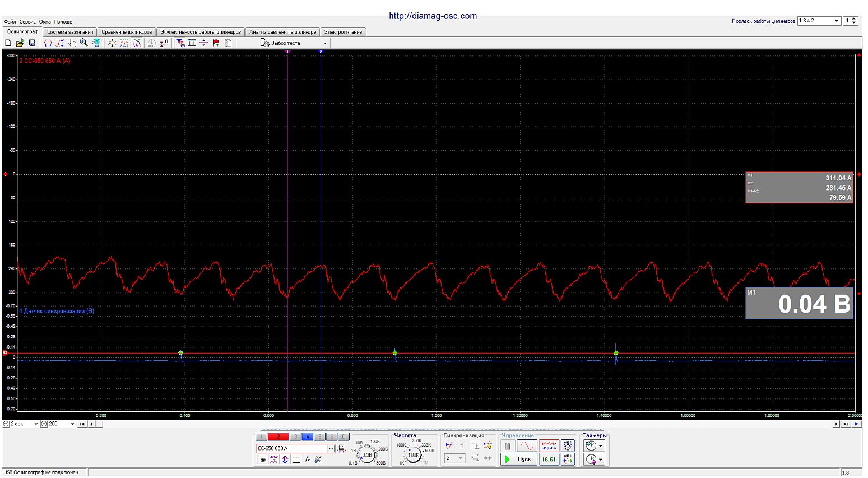Click the multi-waveform recording mode button
Viewport: 868px width, 478px height.
tap(549, 446)
